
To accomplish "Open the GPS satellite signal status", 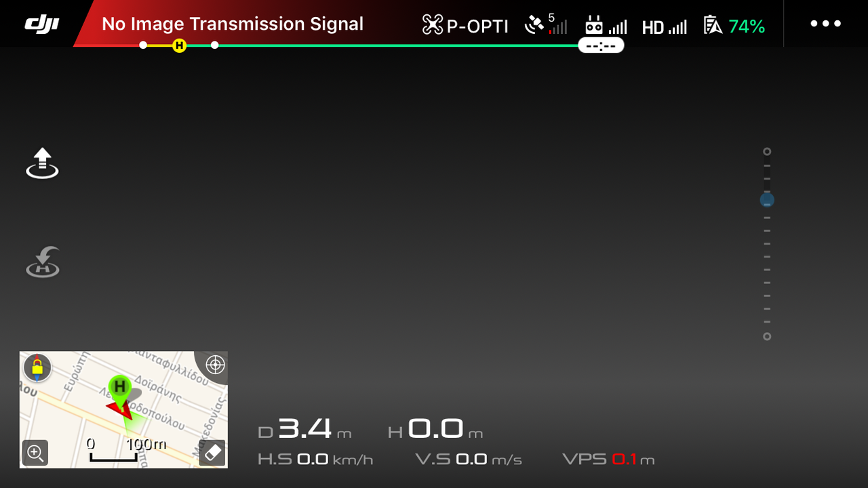I will tap(546, 24).
